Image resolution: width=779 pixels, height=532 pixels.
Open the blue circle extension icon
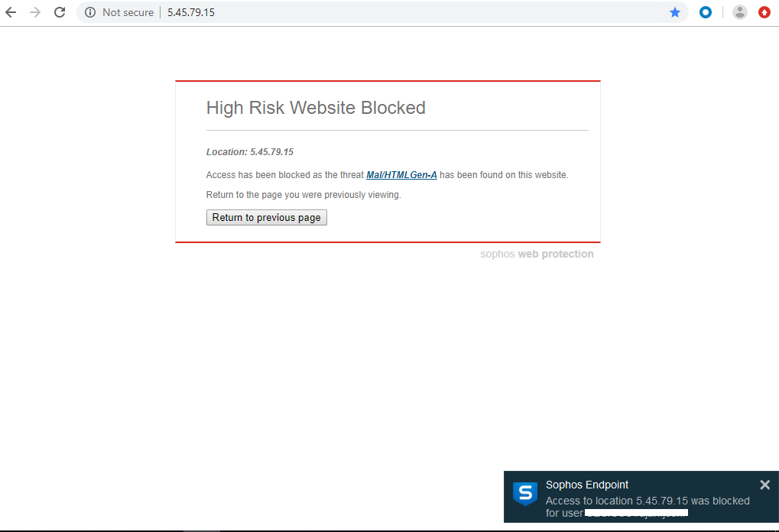coord(706,12)
